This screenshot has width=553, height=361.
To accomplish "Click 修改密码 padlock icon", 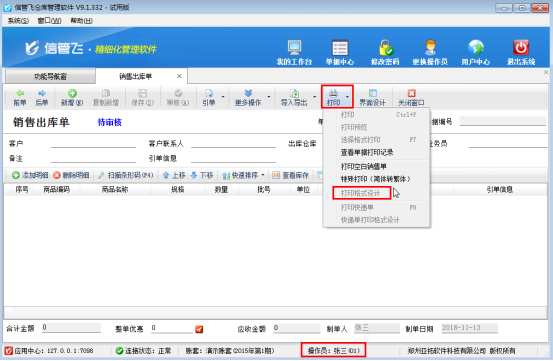I will coord(385,47).
